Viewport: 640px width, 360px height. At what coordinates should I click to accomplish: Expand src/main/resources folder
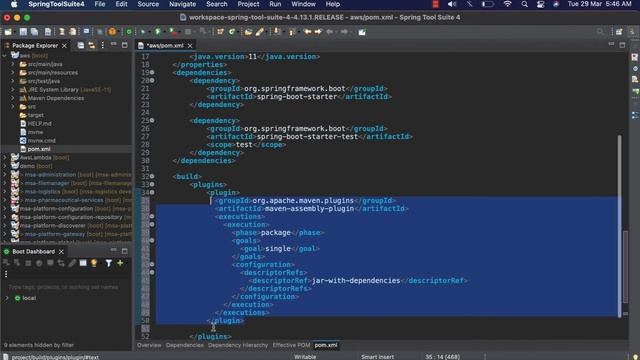coord(13,73)
